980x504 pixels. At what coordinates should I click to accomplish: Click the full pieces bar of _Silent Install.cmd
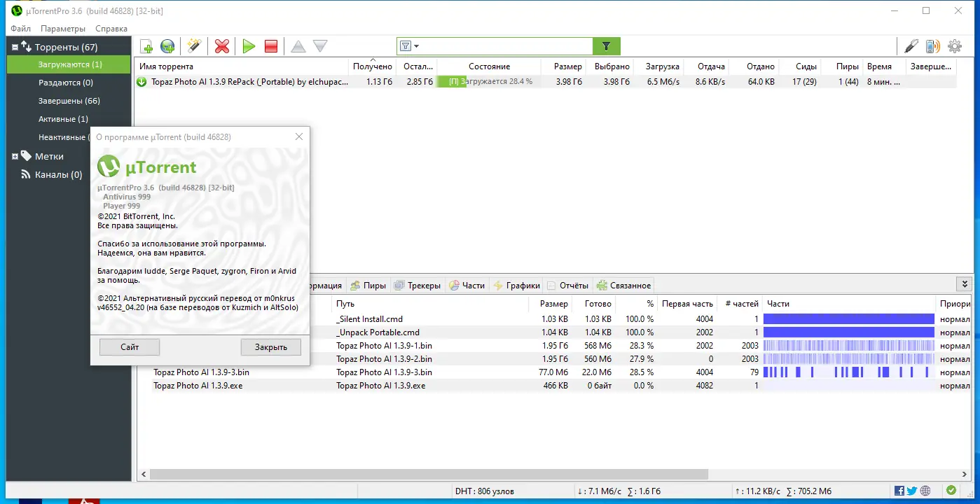point(848,319)
